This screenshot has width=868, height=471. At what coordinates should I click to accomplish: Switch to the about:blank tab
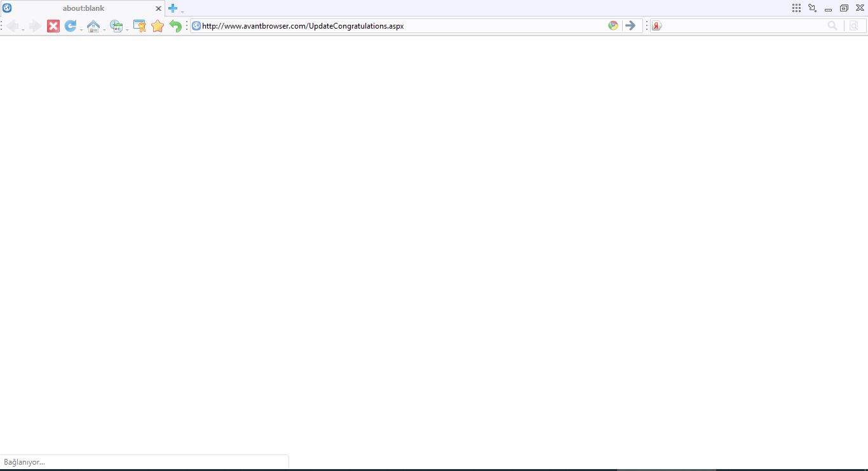[83, 8]
